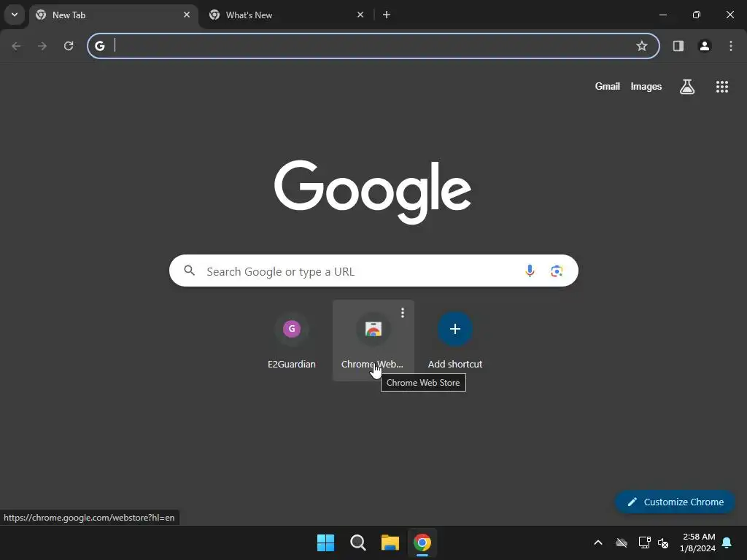Show hidden system tray icons
This screenshot has height=560, width=747.
click(598, 542)
